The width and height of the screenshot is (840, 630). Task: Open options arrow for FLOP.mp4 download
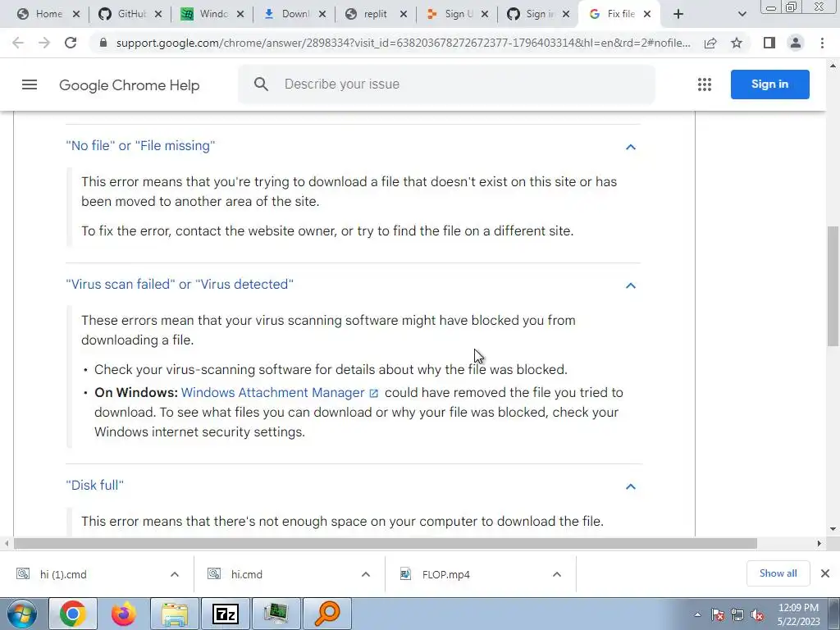[557, 574]
